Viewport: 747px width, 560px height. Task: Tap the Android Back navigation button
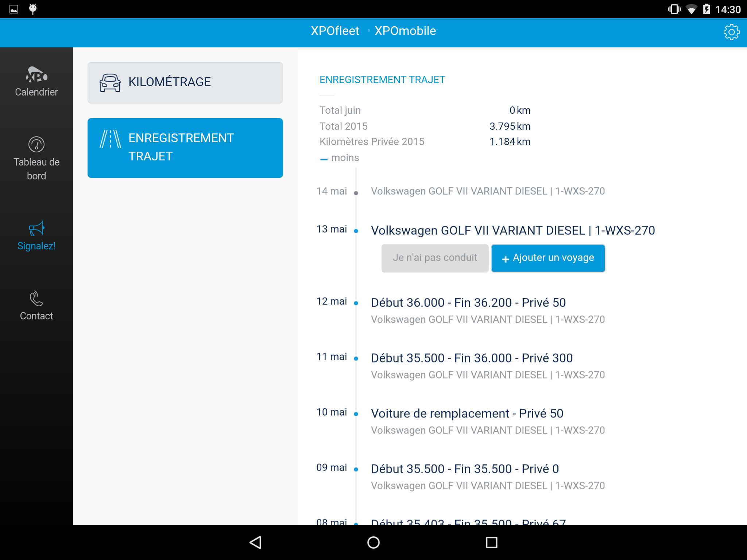[x=255, y=542]
